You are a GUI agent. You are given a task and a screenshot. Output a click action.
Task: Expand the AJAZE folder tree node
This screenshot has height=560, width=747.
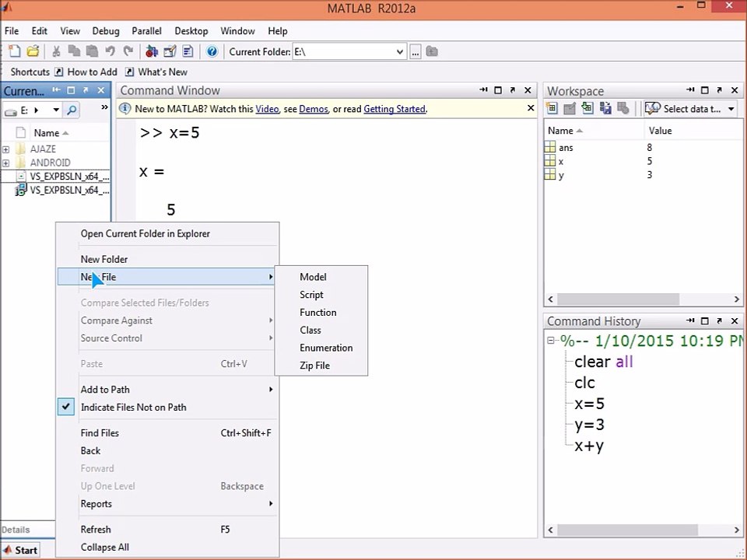point(5,149)
